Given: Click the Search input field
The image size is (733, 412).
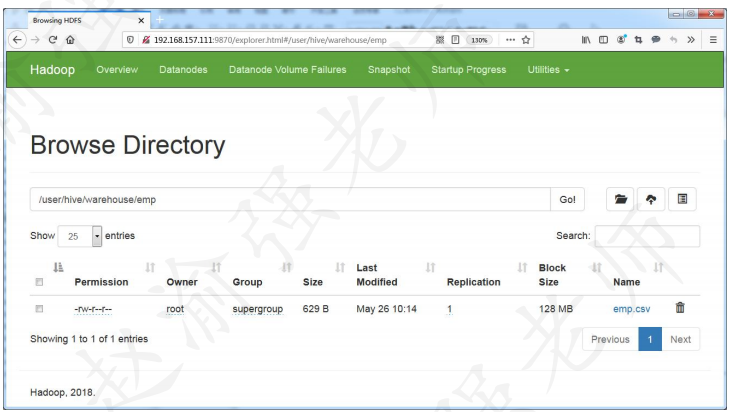Looking at the screenshot, I should tap(647, 236).
